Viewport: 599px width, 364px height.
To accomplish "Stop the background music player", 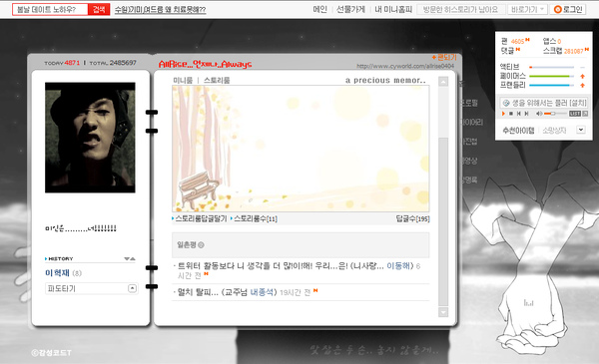I will (x=511, y=114).
